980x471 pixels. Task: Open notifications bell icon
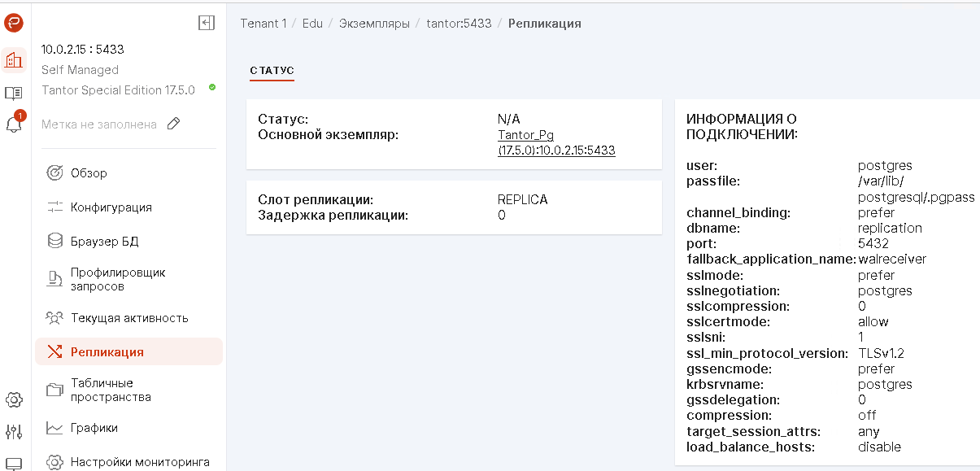tap(14, 124)
